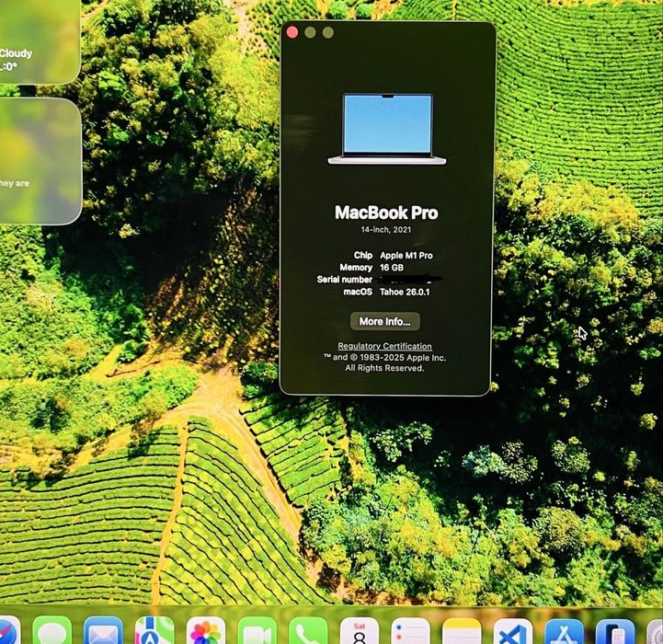The height and width of the screenshot is (644, 663).
Task: Click the 'MacBook Pro' title text
Action: pos(386,213)
